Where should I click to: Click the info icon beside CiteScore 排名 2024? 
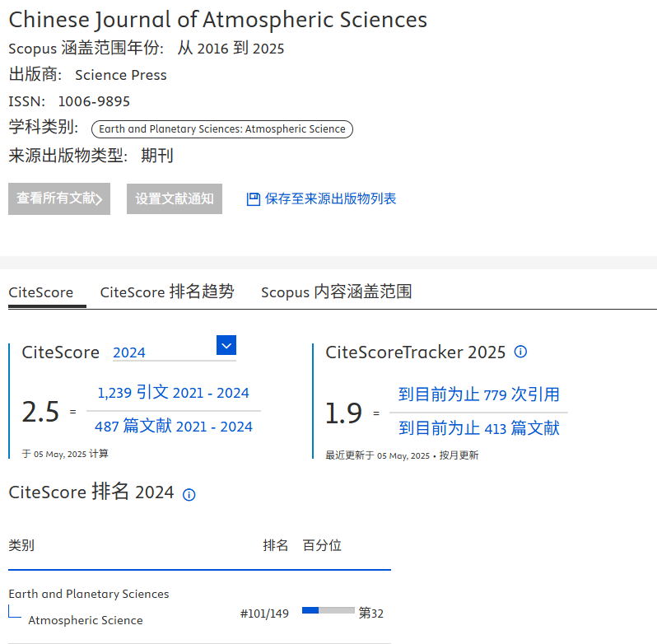click(189, 494)
